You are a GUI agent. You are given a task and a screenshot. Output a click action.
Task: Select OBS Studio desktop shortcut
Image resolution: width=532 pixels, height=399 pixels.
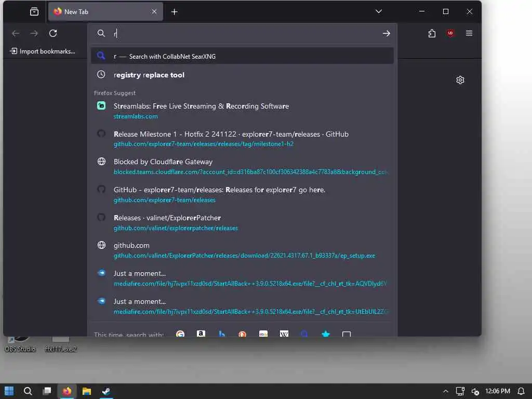coord(20,345)
